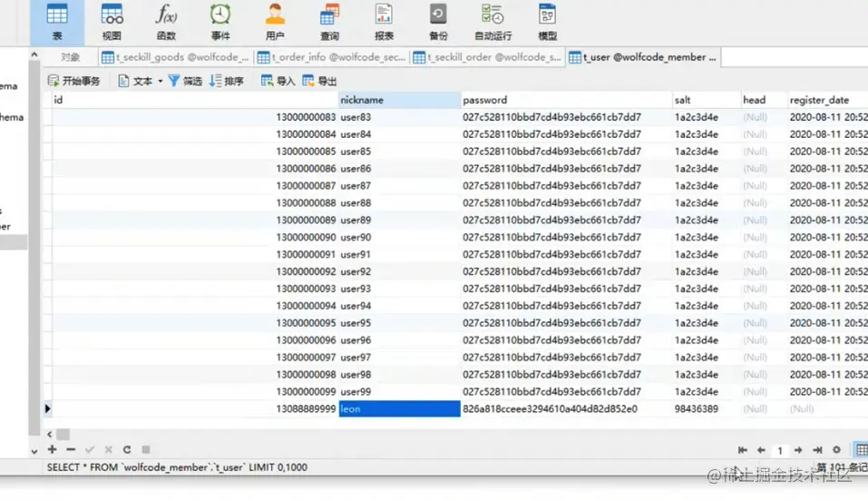Click Begin Transaction (开始事务) button
Viewport: 868px width, 500px height.
tap(73, 81)
